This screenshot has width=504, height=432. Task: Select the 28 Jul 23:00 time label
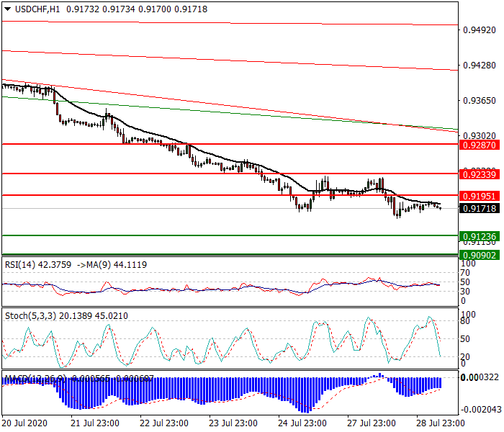(441, 423)
